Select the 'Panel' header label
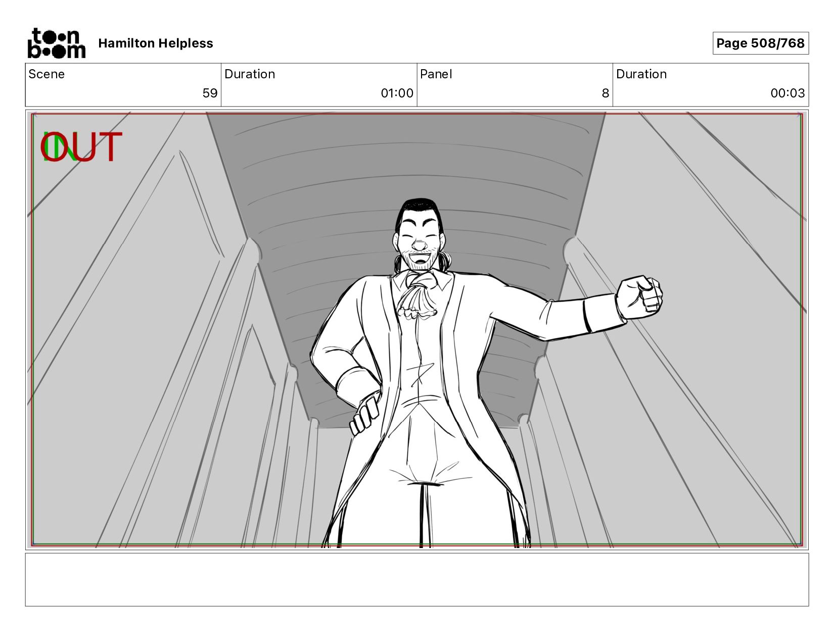Image resolution: width=834 pixels, height=644 pixels. point(436,74)
